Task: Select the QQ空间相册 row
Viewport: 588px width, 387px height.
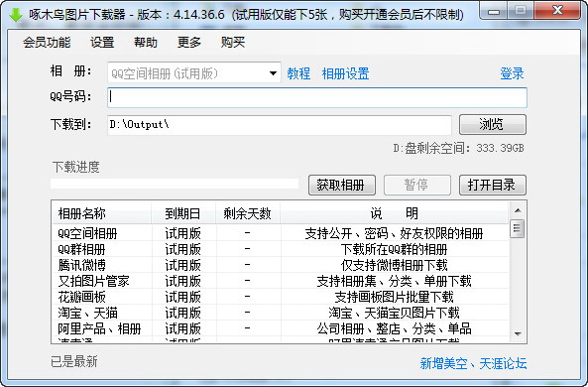Action: click(281, 233)
